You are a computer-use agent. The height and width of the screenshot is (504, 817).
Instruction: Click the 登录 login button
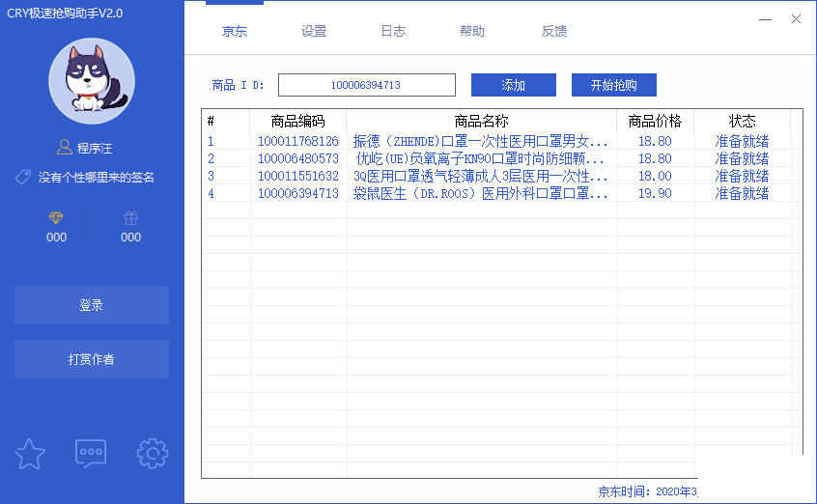coord(92,305)
